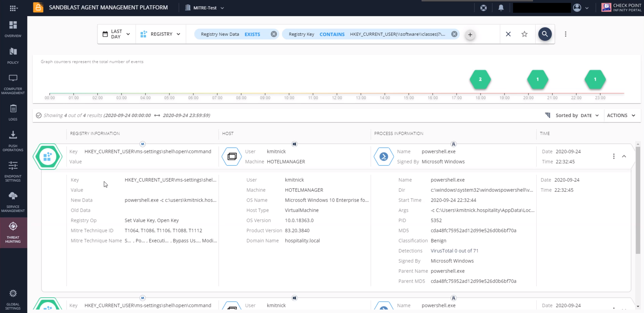Open the ACTIONS dropdown
Image resolution: width=644 pixels, height=313 pixels.
click(x=621, y=115)
